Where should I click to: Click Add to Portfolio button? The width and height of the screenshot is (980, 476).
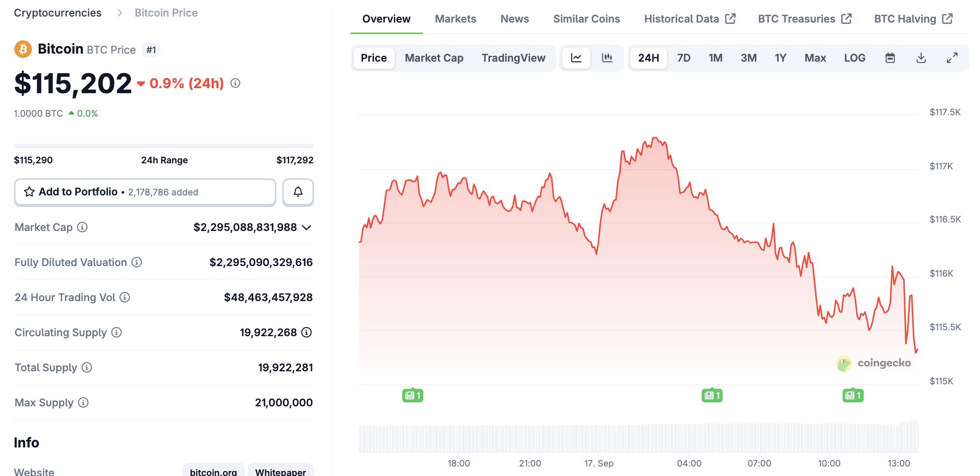(145, 192)
